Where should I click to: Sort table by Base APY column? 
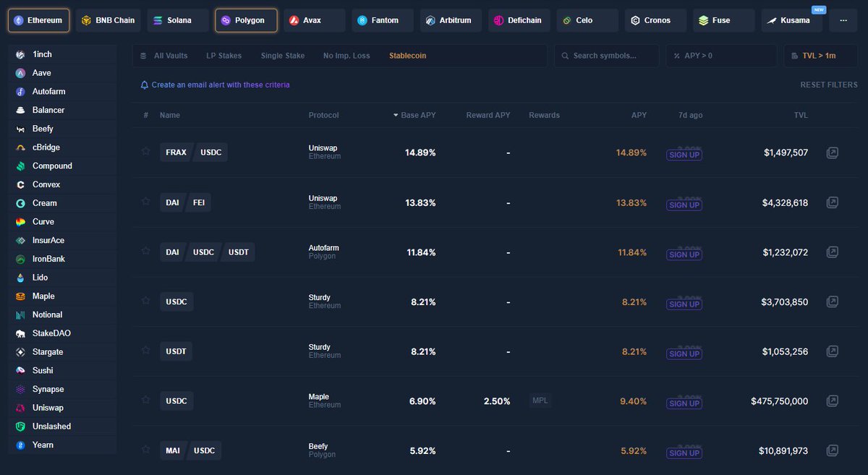click(x=414, y=115)
